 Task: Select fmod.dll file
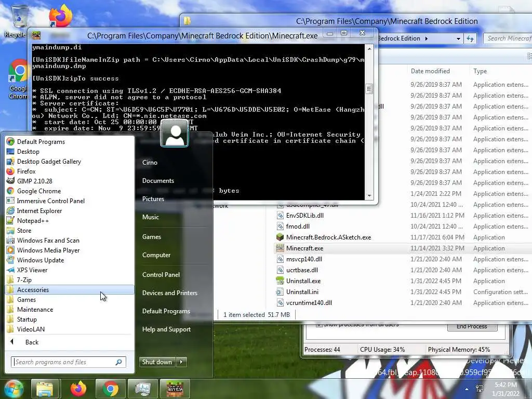point(298,227)
